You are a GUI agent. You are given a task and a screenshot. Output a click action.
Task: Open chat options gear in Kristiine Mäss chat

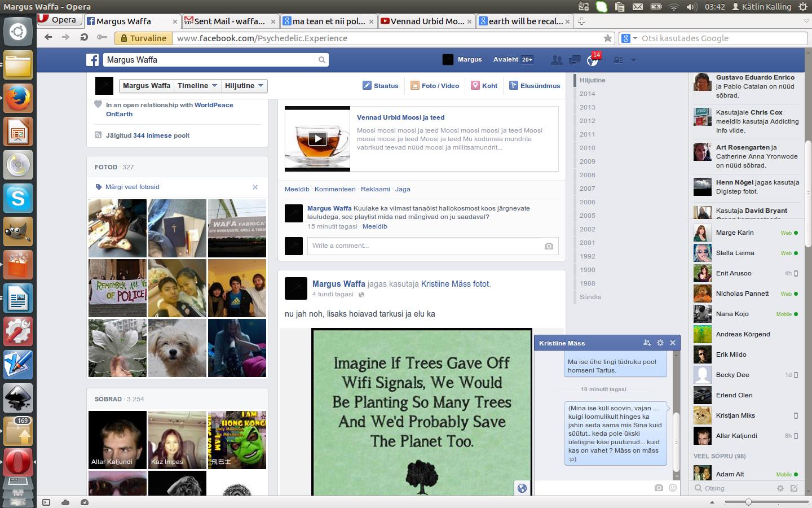click(x=660, y=343)
